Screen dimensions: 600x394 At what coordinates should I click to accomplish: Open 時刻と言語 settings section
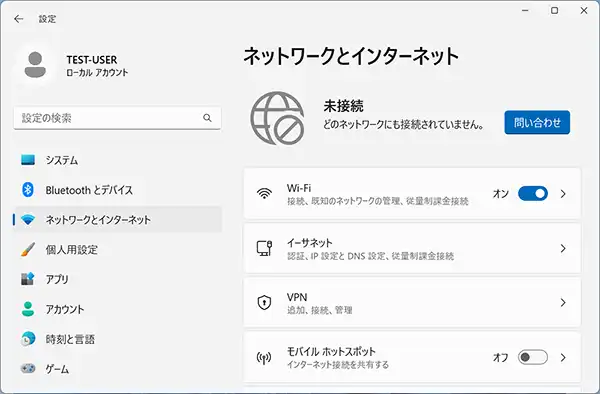pyautogui.click(x=117, y=339)
